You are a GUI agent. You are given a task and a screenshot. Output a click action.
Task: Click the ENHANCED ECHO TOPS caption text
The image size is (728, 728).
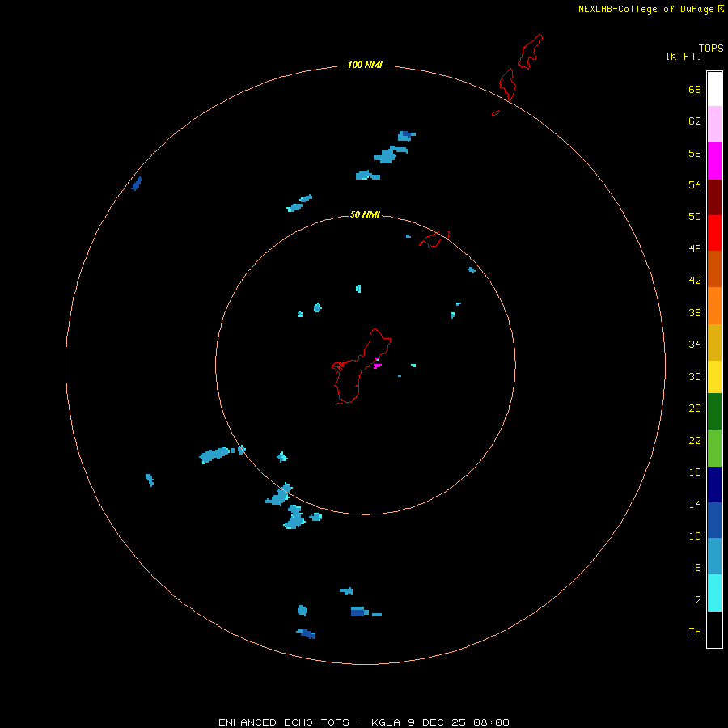(363, 722)
